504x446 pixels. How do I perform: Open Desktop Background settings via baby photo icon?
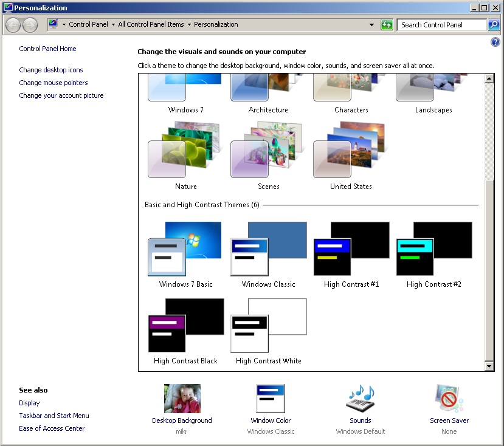click(182, 399)
